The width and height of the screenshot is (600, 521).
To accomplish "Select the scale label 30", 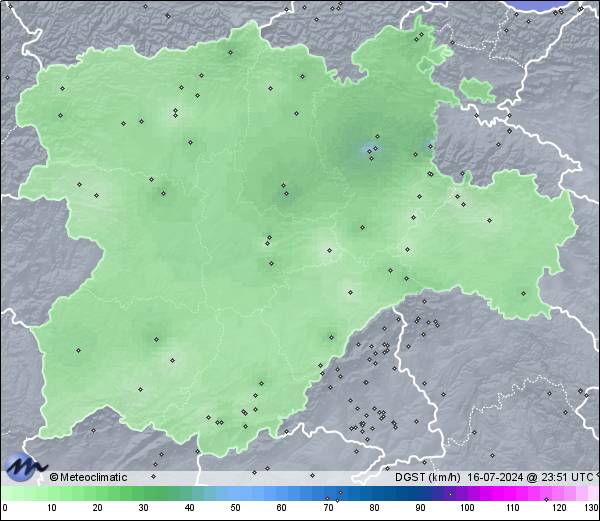I will pos(143,508).
